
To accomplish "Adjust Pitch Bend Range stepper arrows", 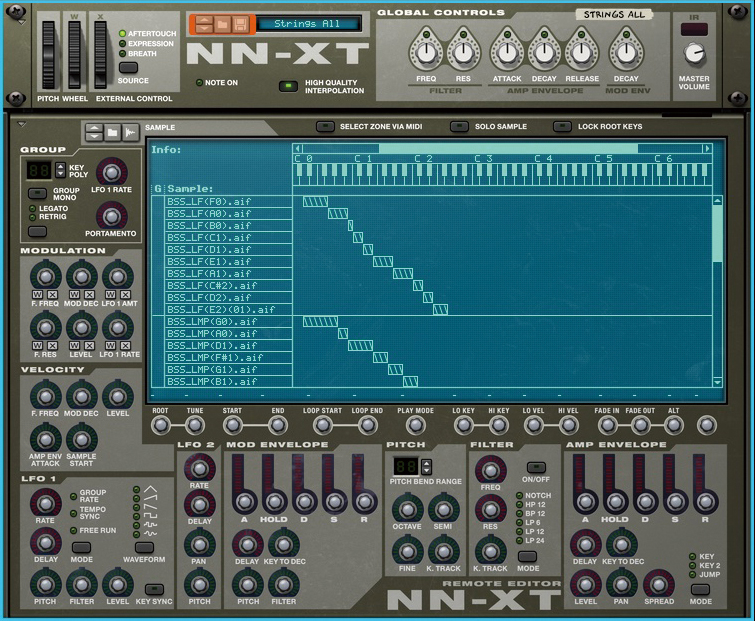I will coord(426,466).
